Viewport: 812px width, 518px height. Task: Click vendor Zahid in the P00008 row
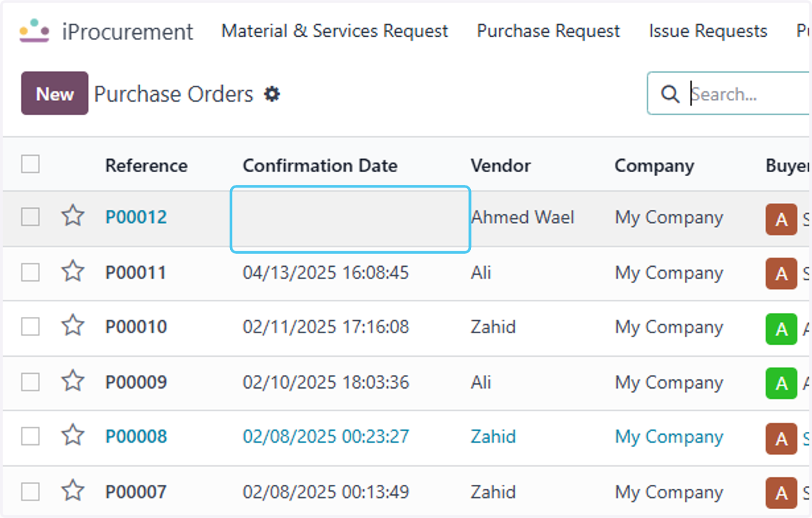[x=493, y=437]
